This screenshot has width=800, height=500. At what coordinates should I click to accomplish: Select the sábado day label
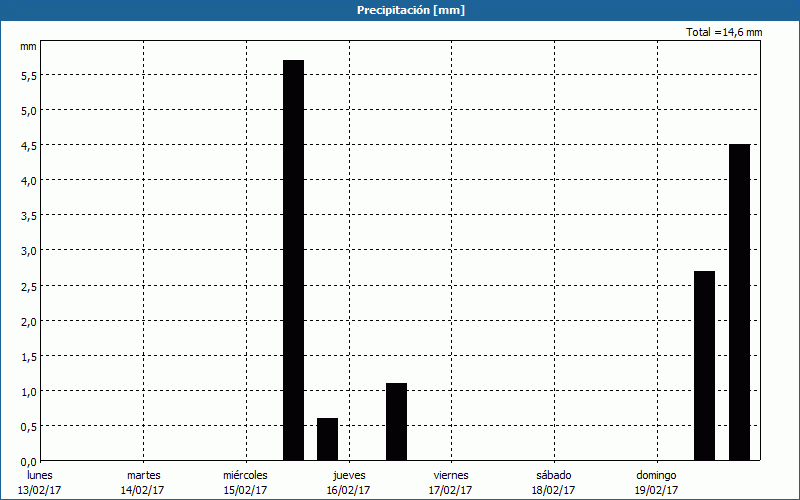553,475
